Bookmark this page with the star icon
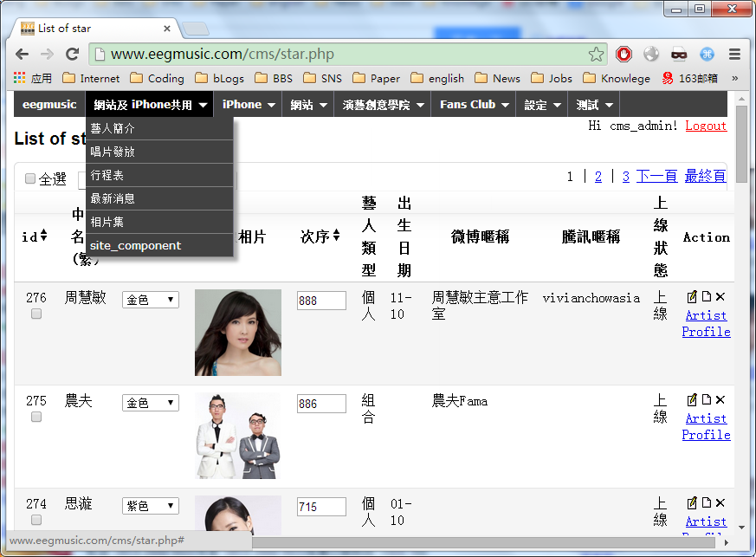Viewport: 756px width, 557px height. click(596, 54)
